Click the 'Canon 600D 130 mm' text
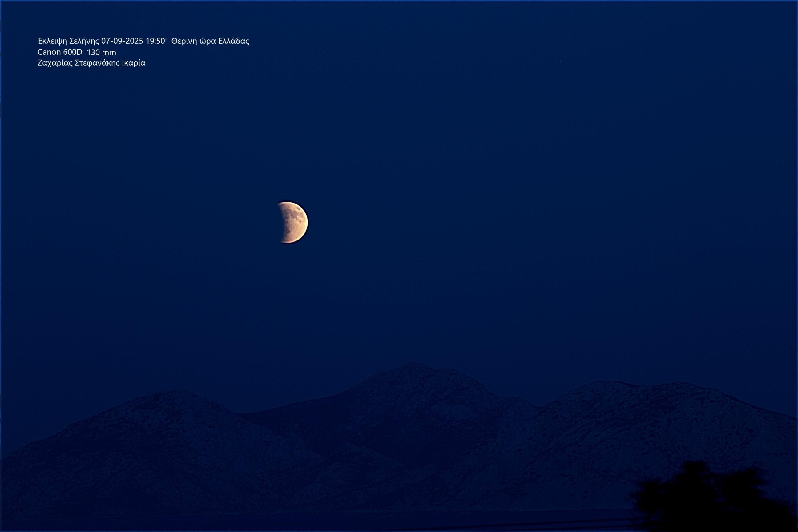Image resolution: width=798 pixels, height=532 pixels. 77,52
